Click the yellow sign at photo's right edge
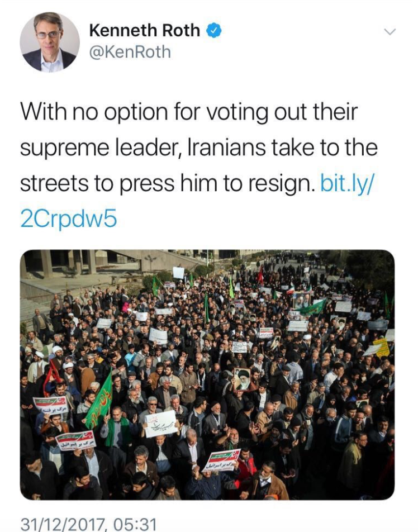The image size is (418, 532). tap(382, 348)
